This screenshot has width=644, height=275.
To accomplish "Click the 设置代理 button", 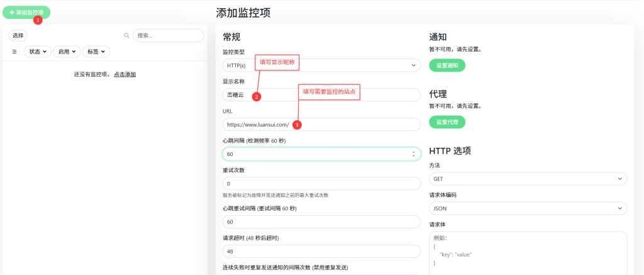I will click(447, 122).
